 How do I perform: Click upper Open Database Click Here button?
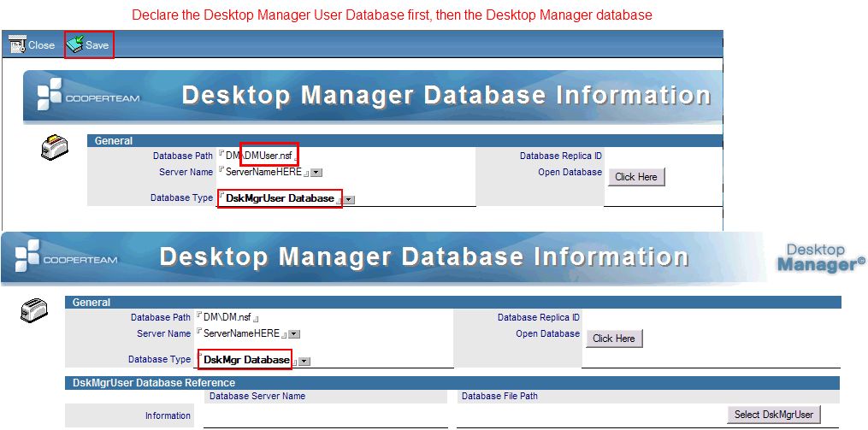pyautogui.click(x=636, y=177)
